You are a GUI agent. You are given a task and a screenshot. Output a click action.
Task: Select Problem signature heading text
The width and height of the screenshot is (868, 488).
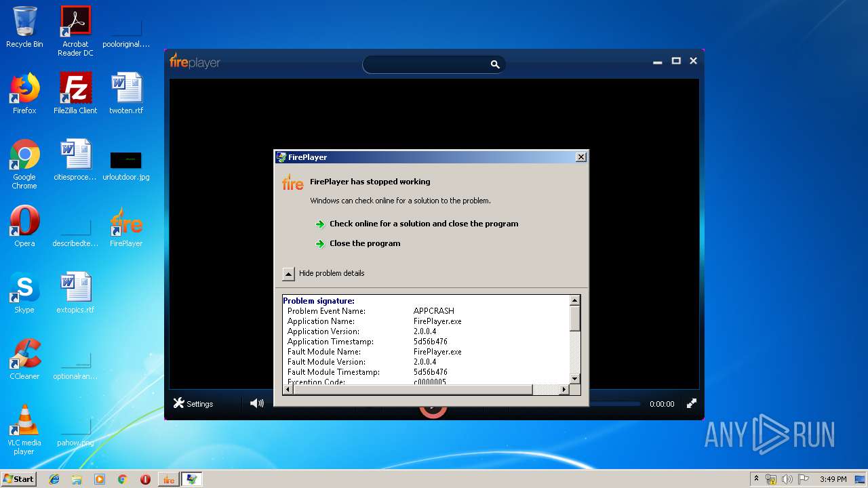click(x=319, y=301)
